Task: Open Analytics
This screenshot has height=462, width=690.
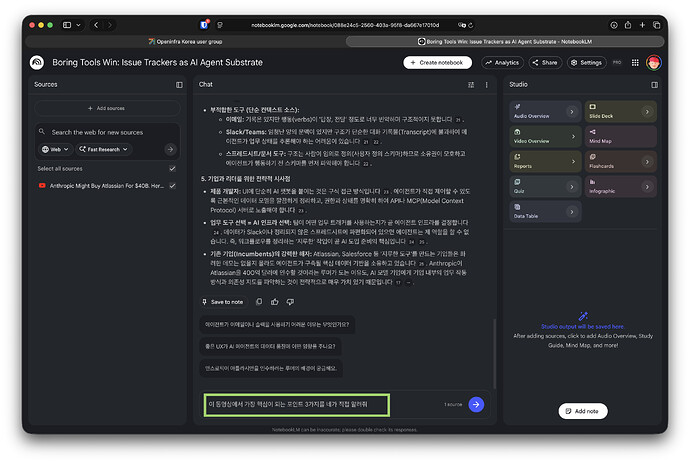Action: coord(502,62)
